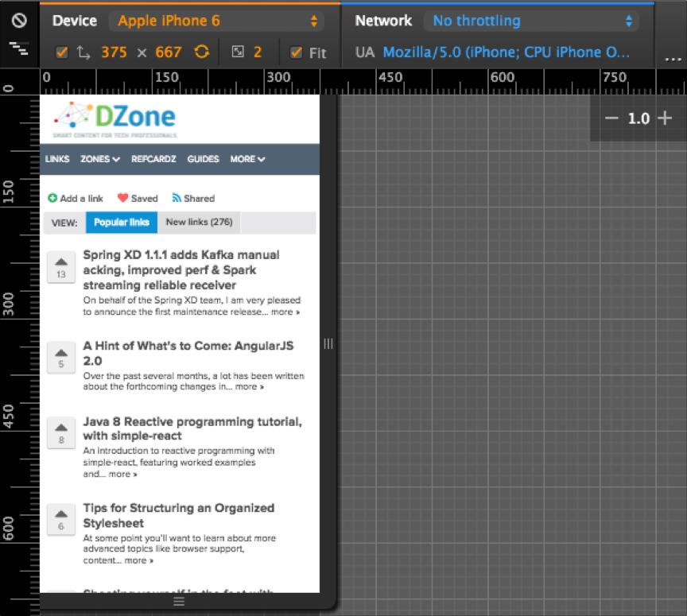Edit the height field showing 667
Screen dimensions: 687x616
click(169, 52)
